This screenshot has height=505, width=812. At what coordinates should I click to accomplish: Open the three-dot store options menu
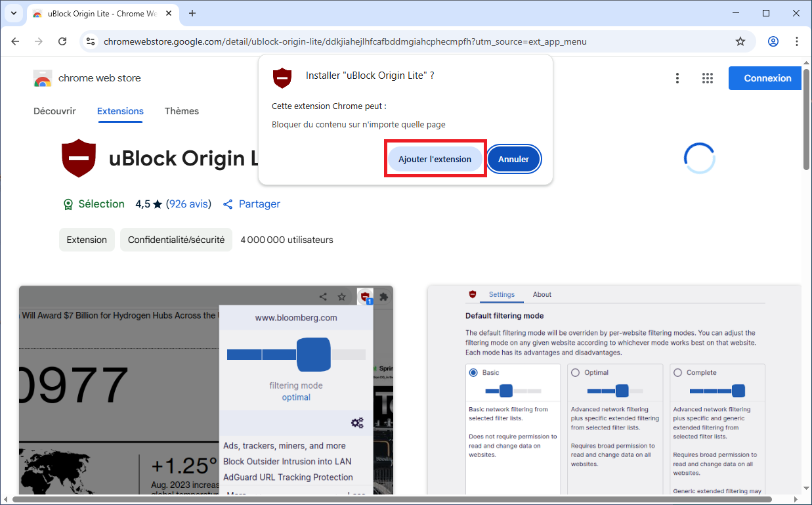677,78
